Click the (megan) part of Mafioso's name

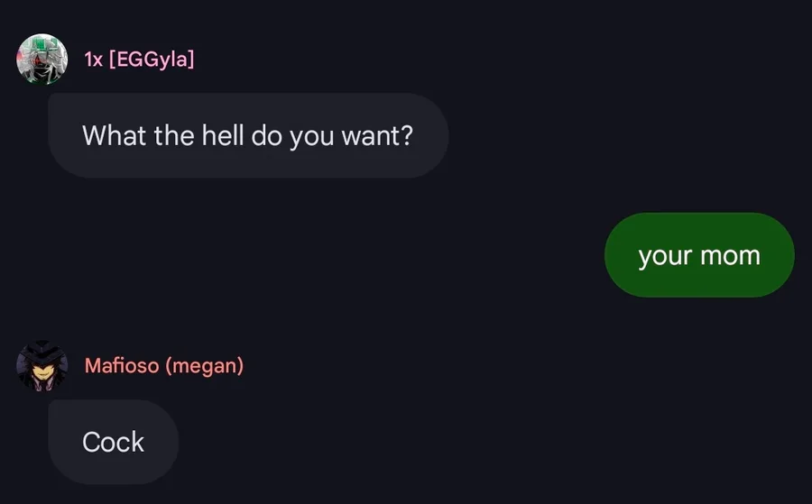[205, 366]
